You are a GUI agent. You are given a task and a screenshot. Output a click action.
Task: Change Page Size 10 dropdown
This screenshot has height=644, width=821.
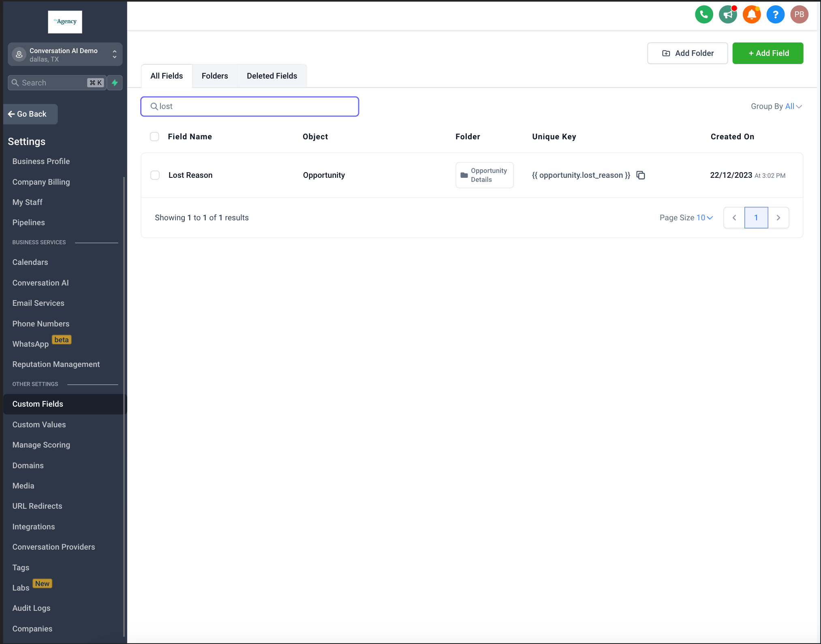(686, 218)
